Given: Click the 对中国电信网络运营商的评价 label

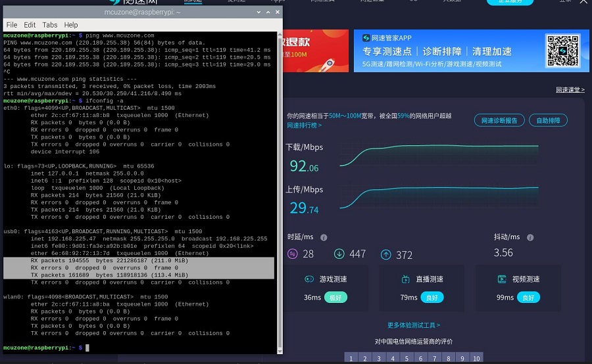Looking at the screenshot, I should click(x=414, y=342).
